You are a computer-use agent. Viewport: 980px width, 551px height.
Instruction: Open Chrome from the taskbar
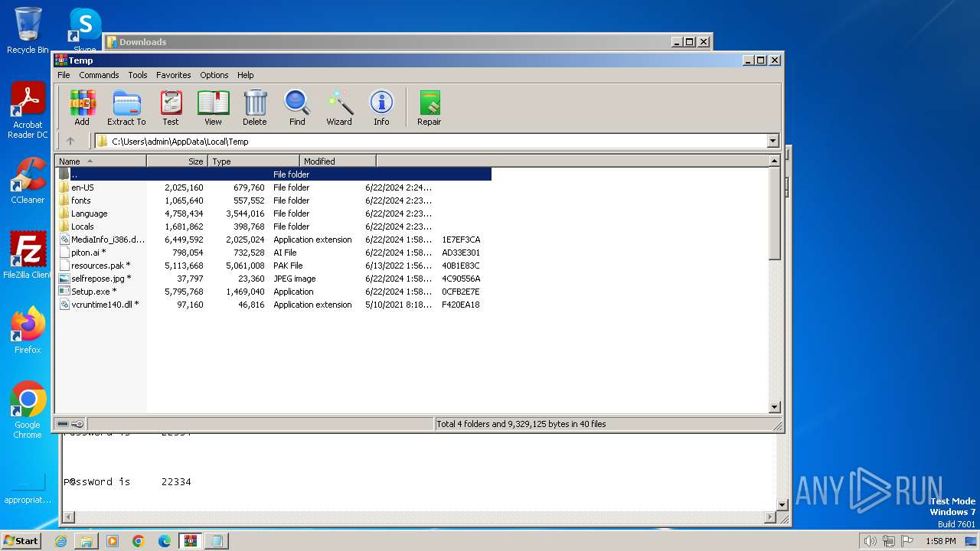coord(139,540)
